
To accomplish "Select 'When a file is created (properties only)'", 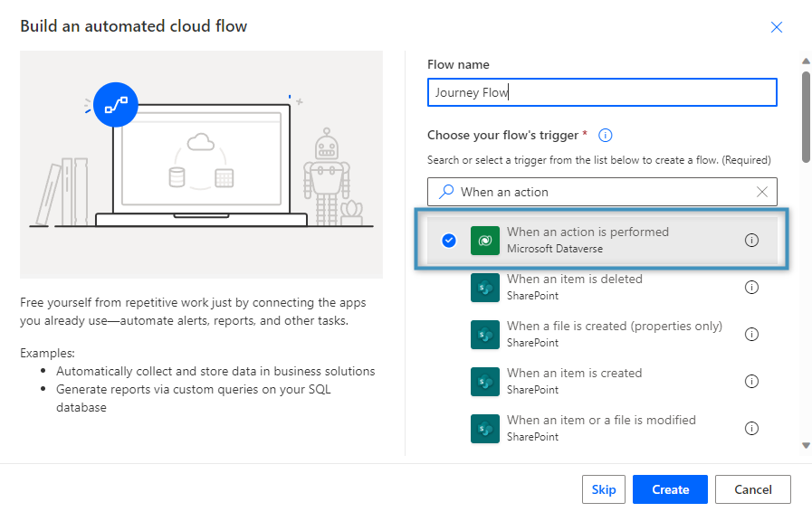I will (602, 335).
